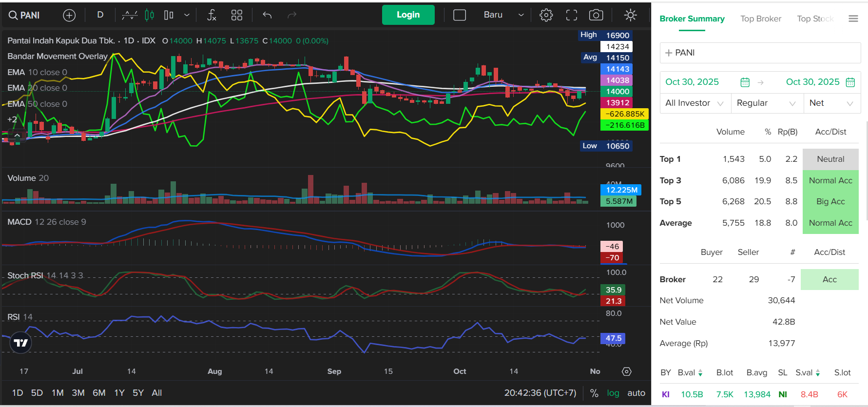Expand the All Investor dropdown
Screen dimensions: 868x407
coord(694,103)
